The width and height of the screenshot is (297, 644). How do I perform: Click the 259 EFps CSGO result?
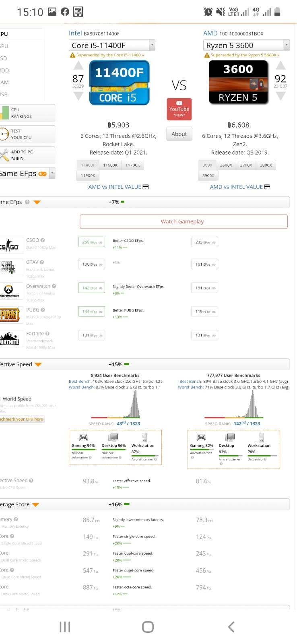tap(91, 242)
